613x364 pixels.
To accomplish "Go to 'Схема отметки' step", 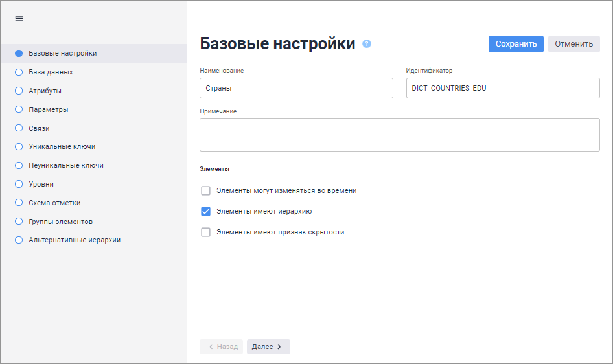I will pyautogui.click(x=54, y=203).
